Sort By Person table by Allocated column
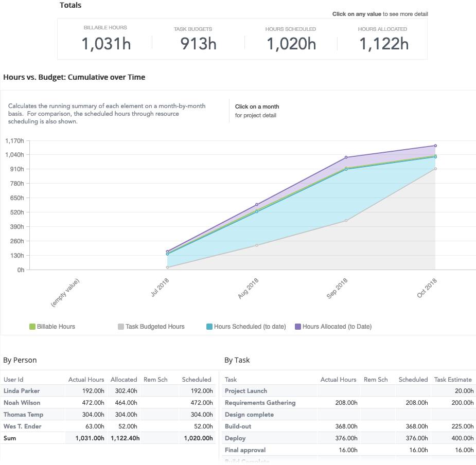 tap(124, 380)
